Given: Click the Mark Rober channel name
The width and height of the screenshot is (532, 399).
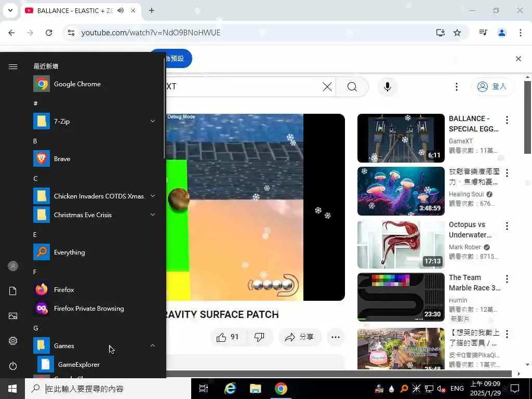Looking at the screenshot, I should [464, 247].
